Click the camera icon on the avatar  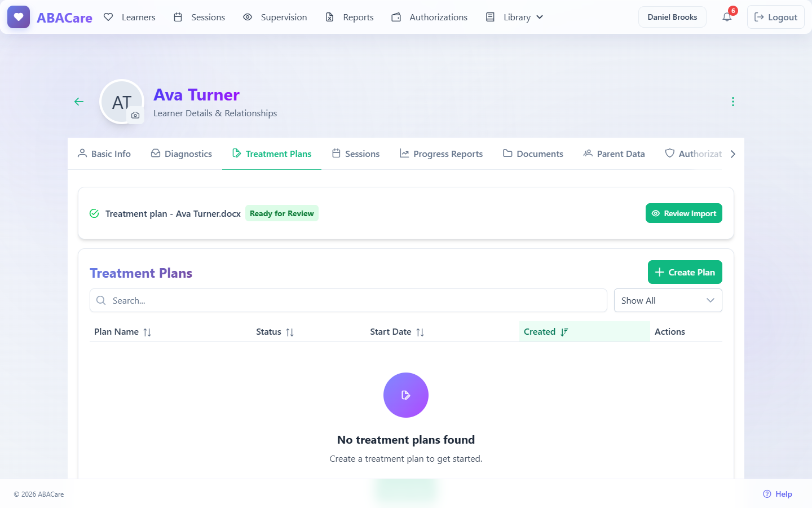coord(135,115)
